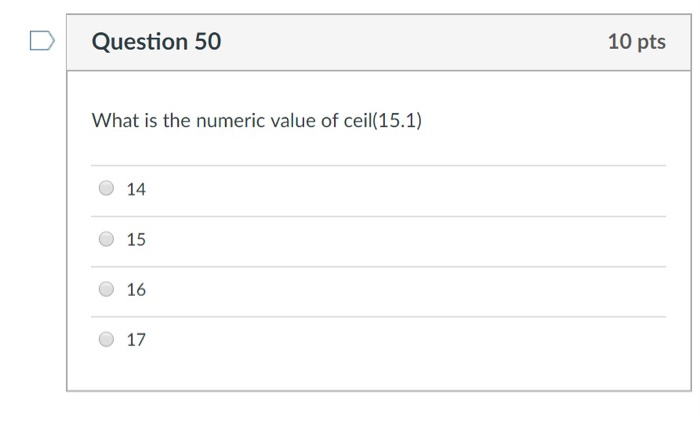Click empty space in the 15 answer row

[400, 240]
